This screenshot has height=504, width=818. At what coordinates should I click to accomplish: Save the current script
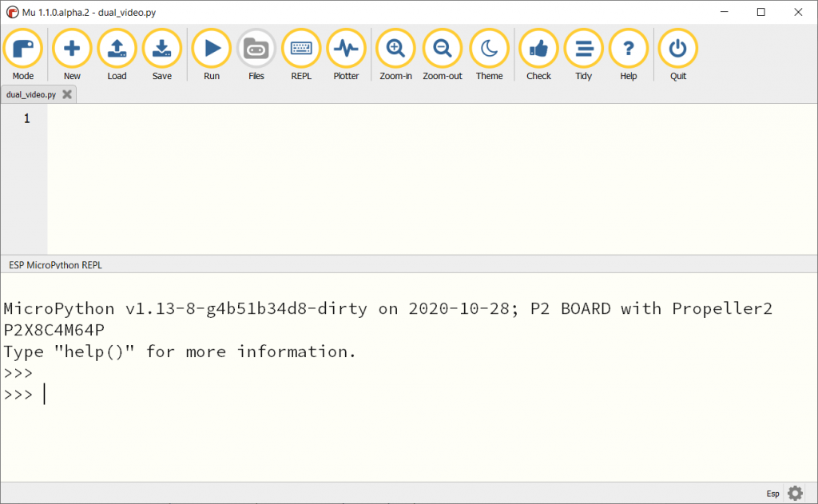161,49
